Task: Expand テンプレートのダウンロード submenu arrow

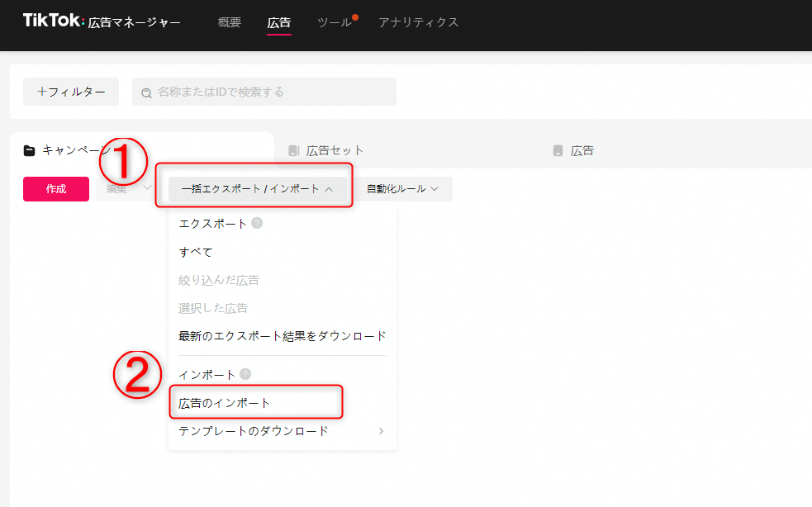Action: (x=381, y=431)
